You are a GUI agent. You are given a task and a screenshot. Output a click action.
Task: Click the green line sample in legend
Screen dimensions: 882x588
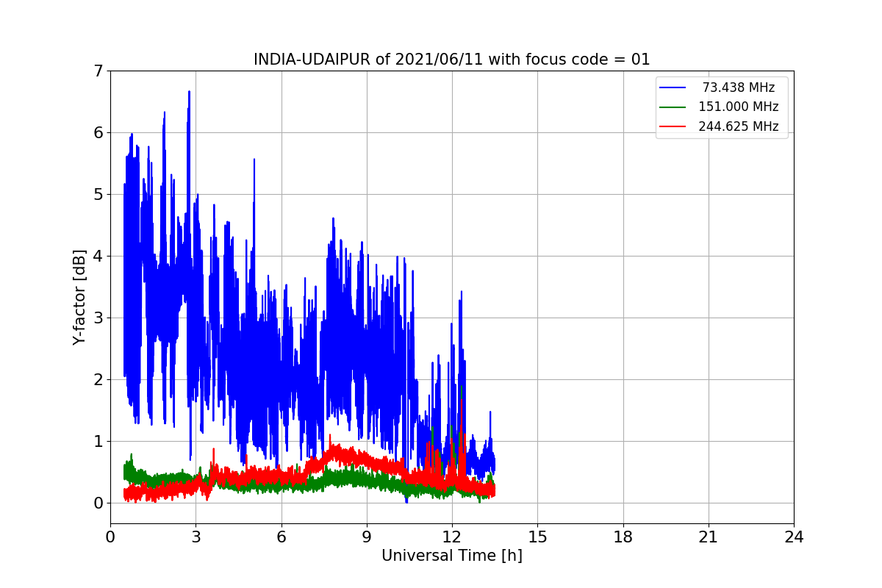point(673,107)
